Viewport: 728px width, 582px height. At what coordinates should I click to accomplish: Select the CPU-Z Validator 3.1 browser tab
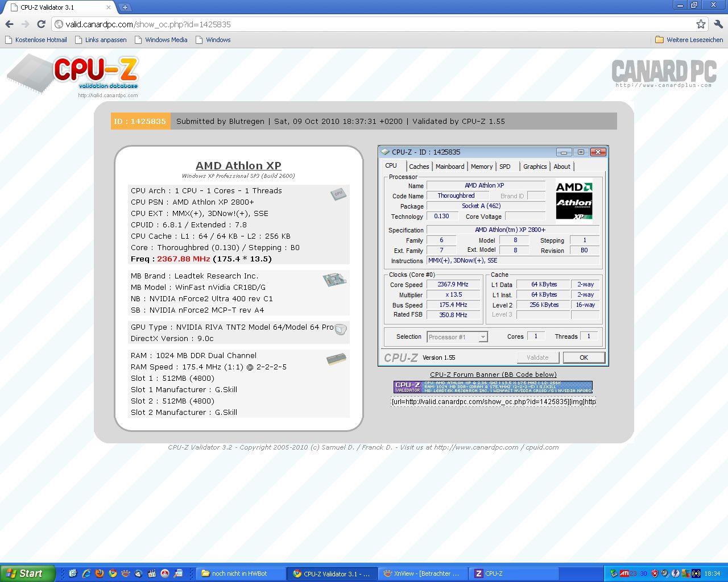click(60, 7)
